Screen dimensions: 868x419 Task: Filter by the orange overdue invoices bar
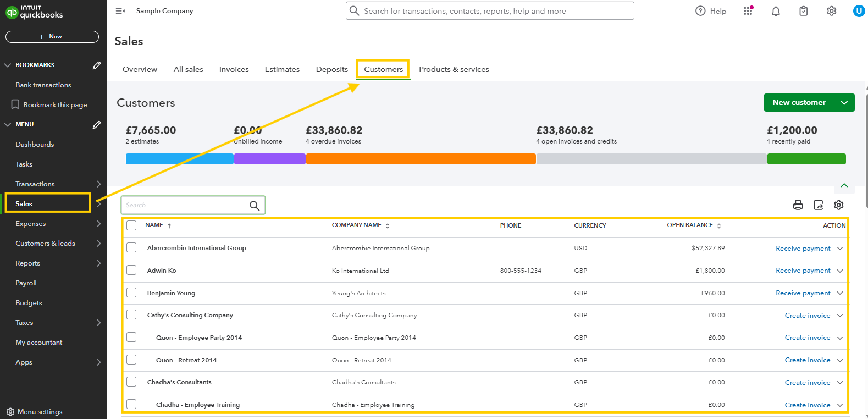[x=421, y=159]
